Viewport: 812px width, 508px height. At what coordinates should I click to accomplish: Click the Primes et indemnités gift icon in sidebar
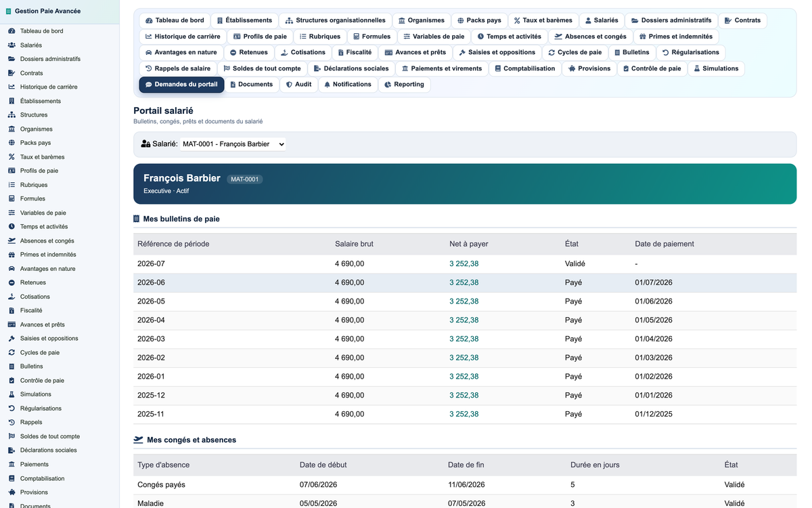12,255
